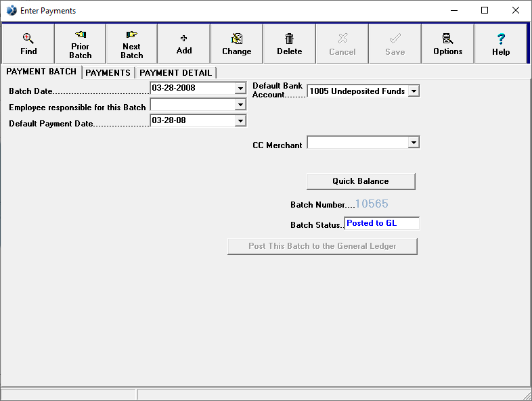532x401 pixels.
Task: Expand the Batch Date dropdown
Action: coord(240,88)
